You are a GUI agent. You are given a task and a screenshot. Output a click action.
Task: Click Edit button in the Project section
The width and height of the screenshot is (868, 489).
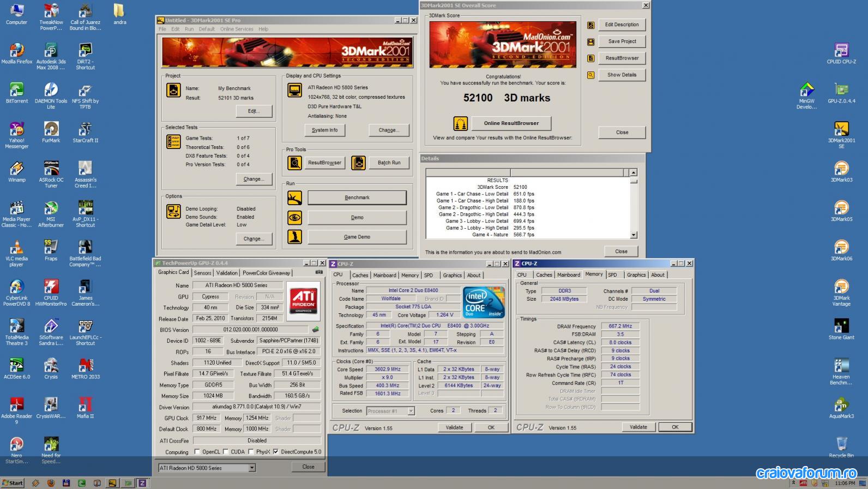click(x=254, y=111)
